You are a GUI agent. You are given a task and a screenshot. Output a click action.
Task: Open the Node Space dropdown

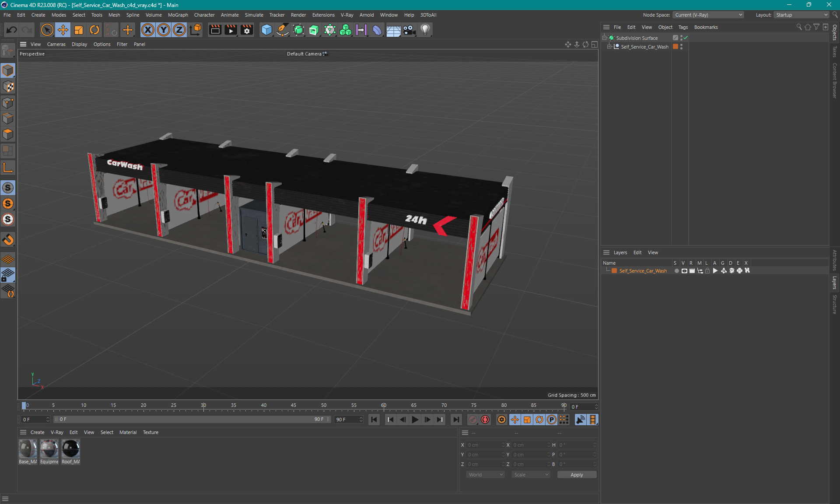point(708,15)
